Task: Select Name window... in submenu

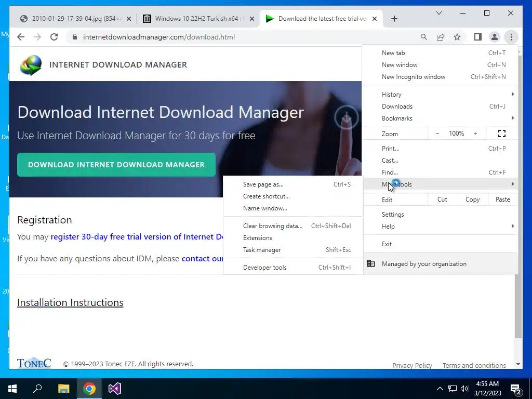Action: click(293, 208)
